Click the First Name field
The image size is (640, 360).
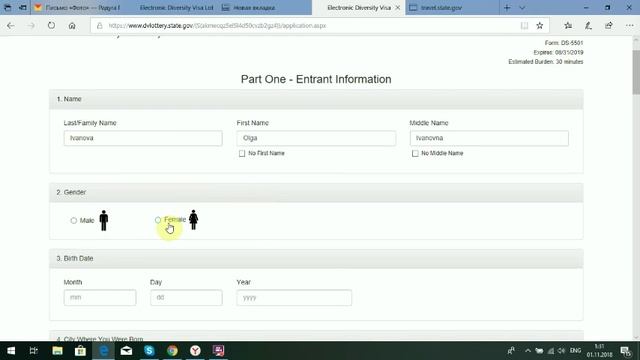click(316, 138)
